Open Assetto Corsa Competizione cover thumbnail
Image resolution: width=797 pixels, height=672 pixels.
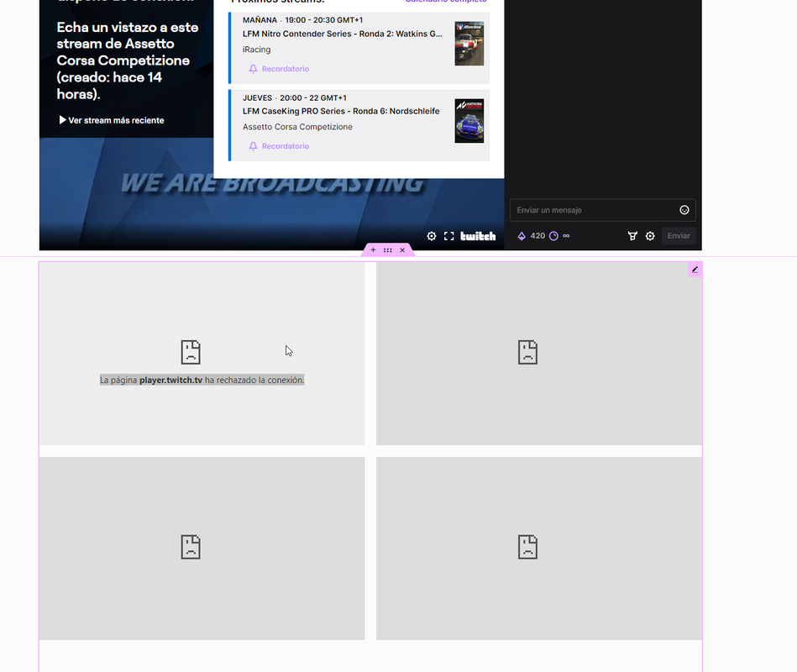(x=469, y=121)
